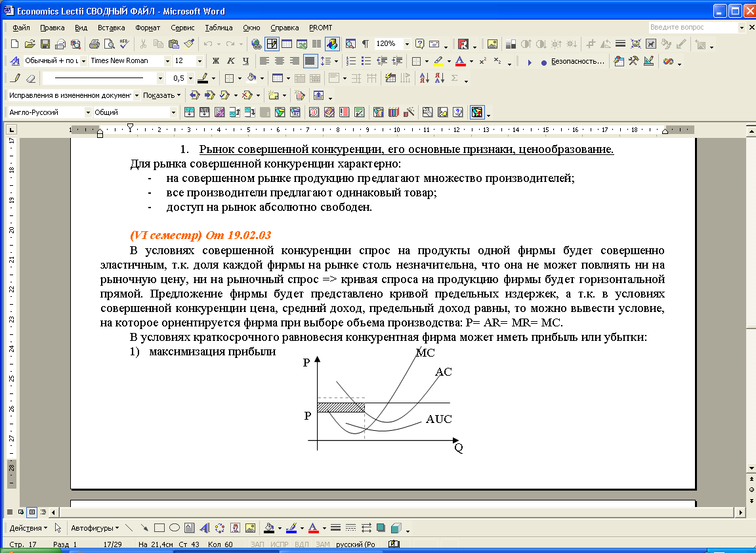Open font size 12 dropdown
Viewport: 756px width, 553px height.
pos(199,61)
